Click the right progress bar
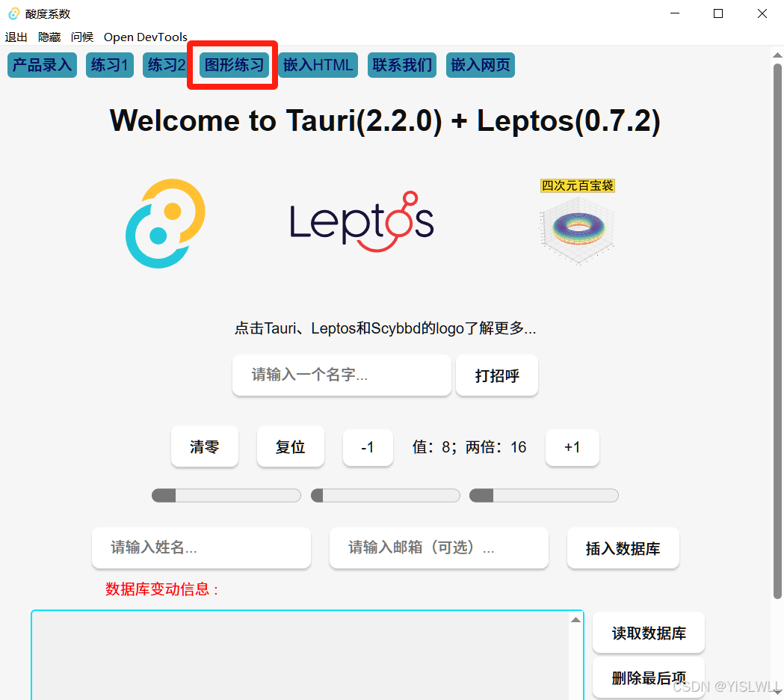Viewport: 784px width, 700px height. [544, 495]
